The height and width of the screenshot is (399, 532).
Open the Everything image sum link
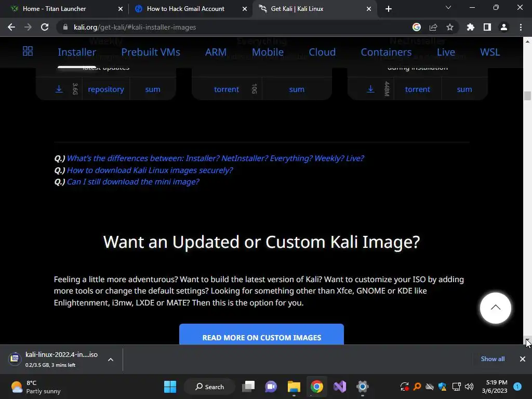(297, 89)
